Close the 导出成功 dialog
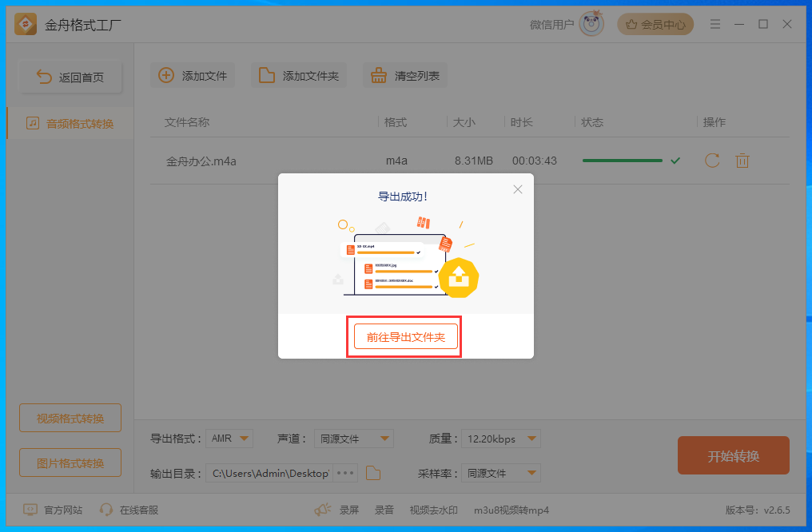Image resolution: width=812 pixels, height=532 pixels. (517, 189)
